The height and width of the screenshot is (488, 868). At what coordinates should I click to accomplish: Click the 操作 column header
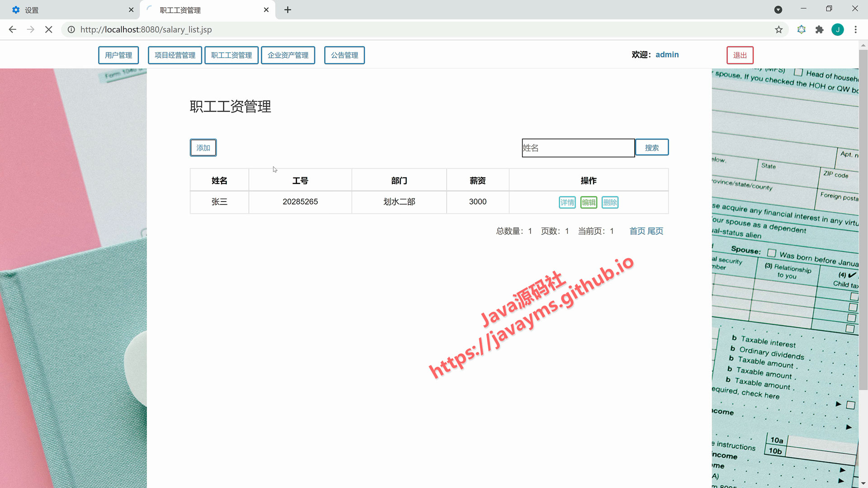589,181
